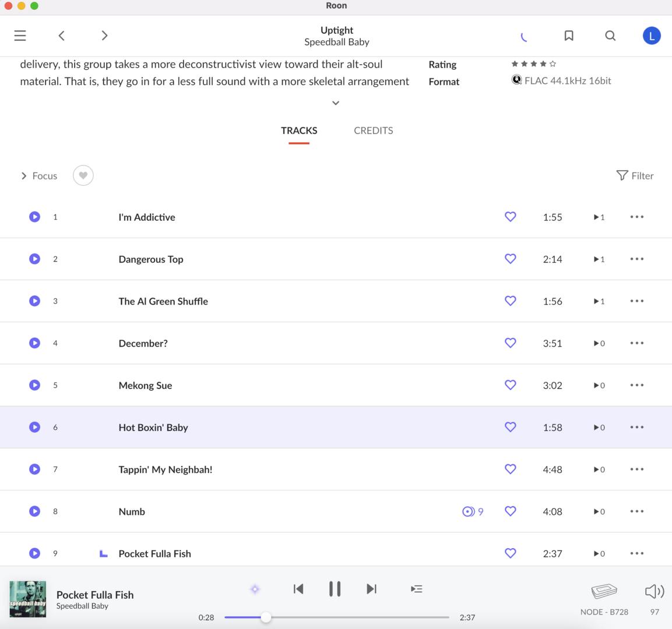The width and height of the screenshot is (672, 629).
Task: Open more options for The Al Green Shuffle
Action: [637, 301]
